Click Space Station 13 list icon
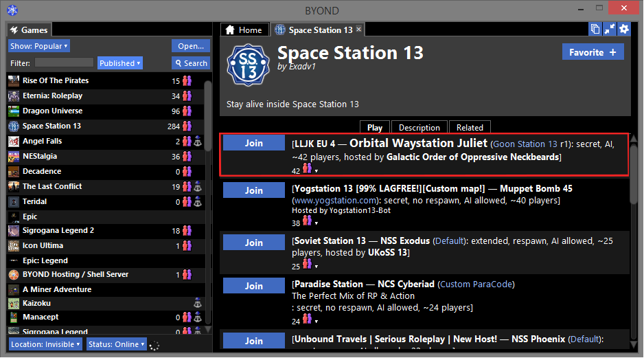Screen dimensions: 644x358 point(14,126)
